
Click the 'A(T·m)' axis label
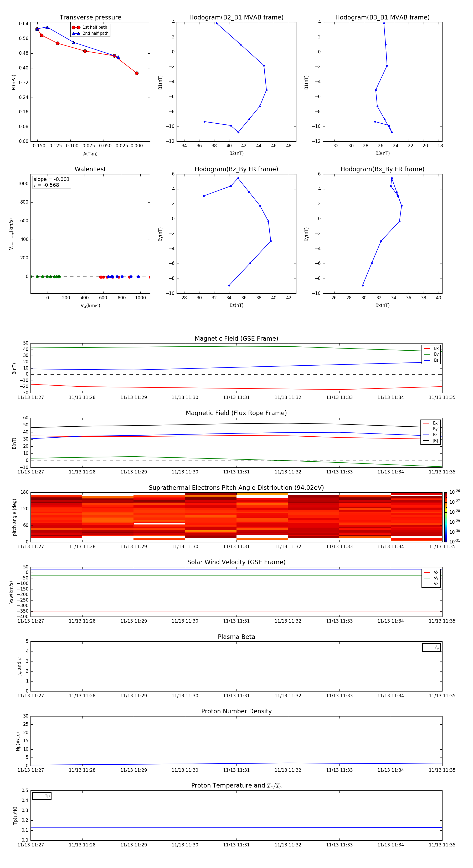click(90, 154)
